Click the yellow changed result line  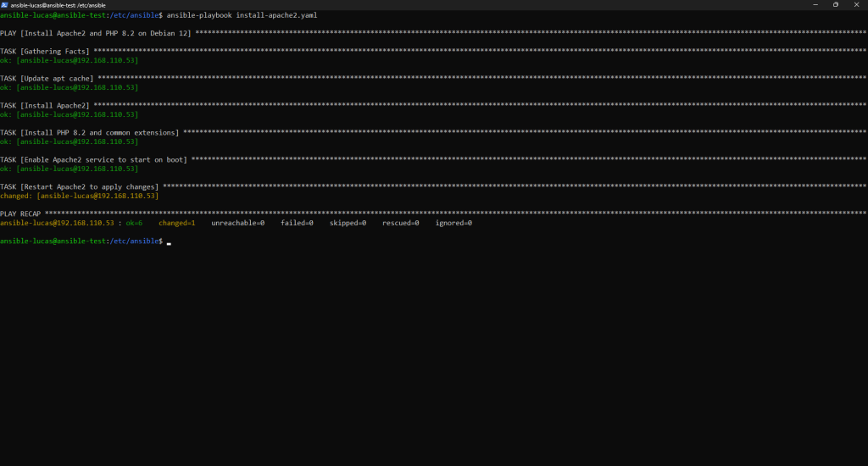(x=79, y=196)
